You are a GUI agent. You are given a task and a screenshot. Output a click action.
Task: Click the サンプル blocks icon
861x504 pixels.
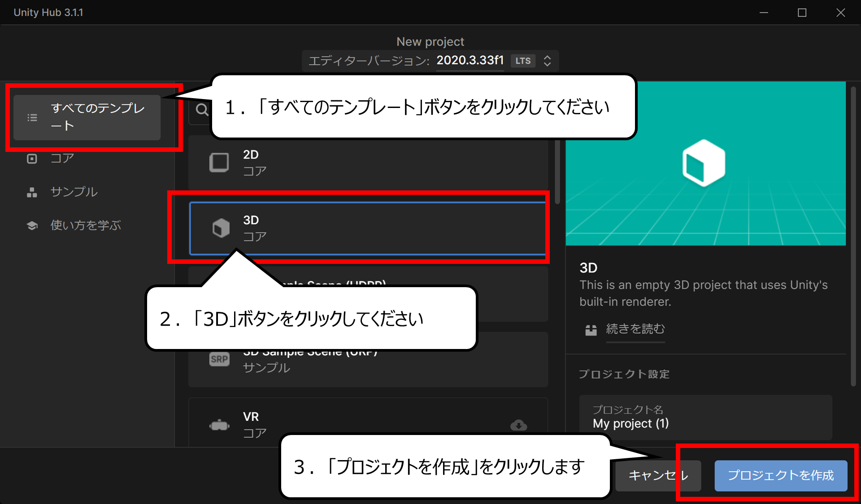[32, 192]
